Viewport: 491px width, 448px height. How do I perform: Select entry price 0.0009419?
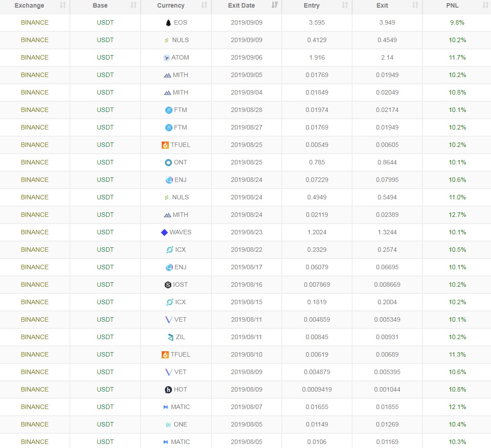click(317, 389)
